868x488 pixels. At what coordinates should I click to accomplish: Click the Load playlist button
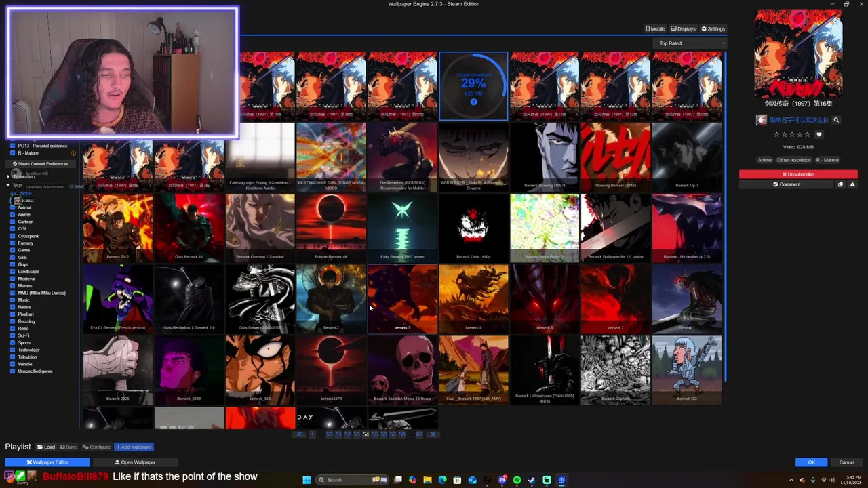[46, 447]
